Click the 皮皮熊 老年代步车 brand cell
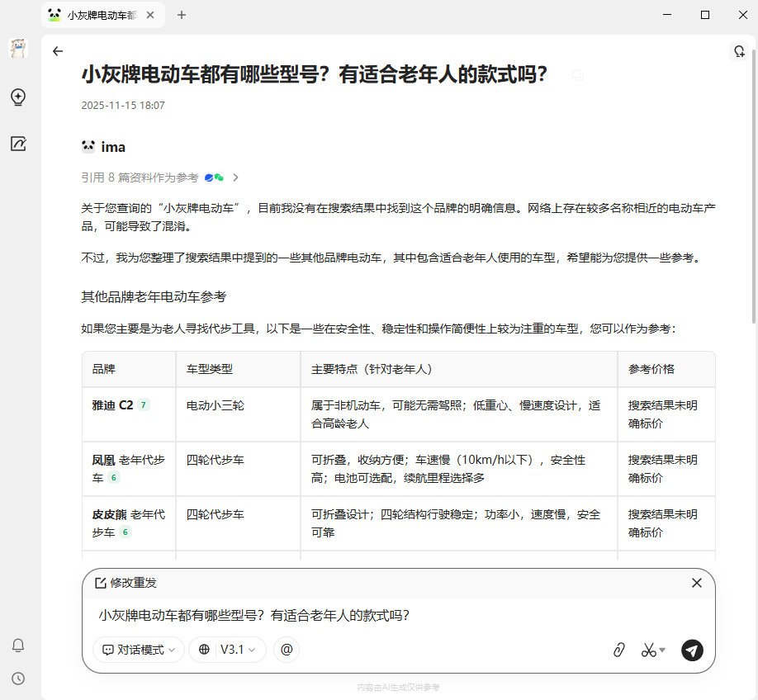Screen dimensions: 758x700 (129, 523)
